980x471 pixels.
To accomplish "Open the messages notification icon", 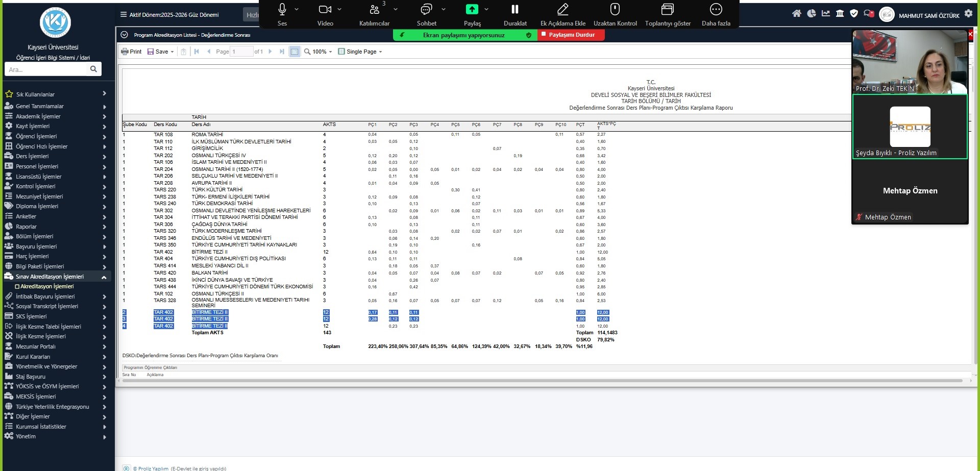I will (x=868, y=14).
